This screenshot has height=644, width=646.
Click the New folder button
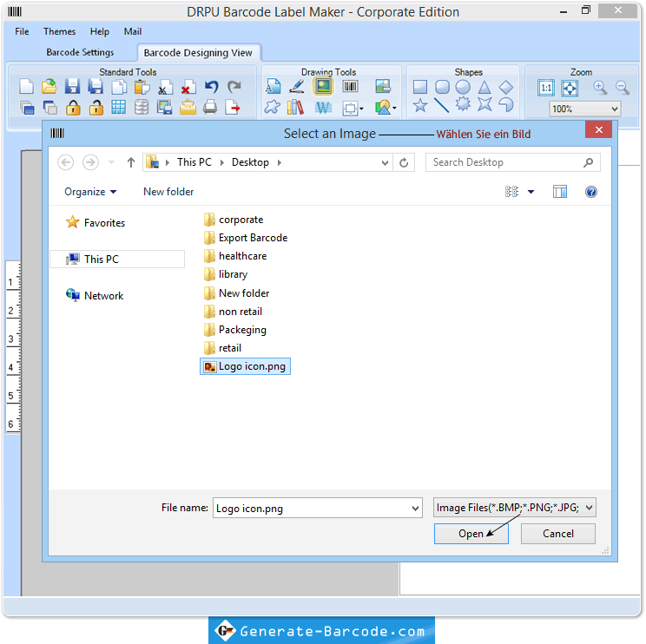click(x=168, y=192)
